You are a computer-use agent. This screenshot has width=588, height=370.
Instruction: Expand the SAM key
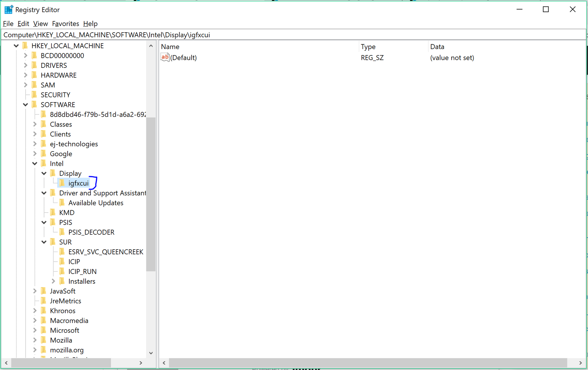26,85
